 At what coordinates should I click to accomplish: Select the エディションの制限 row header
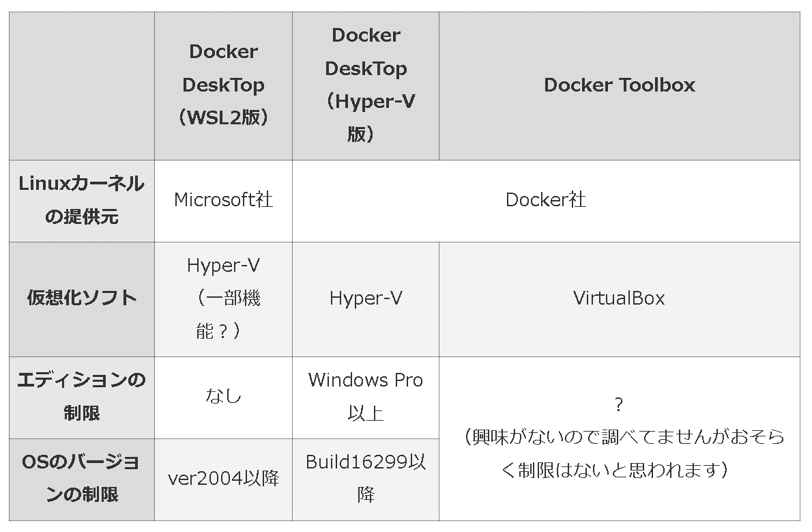[82, 397]
